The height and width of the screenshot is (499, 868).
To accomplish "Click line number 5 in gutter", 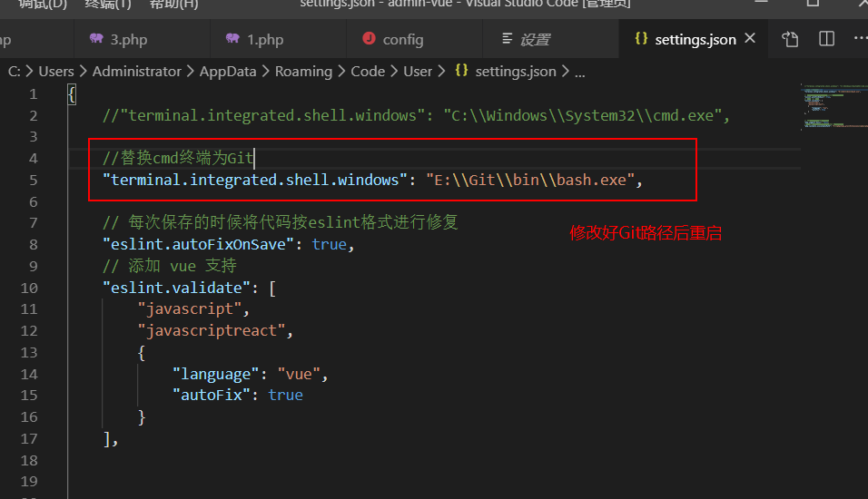I will pyautogui.click(x=34, y=181).
